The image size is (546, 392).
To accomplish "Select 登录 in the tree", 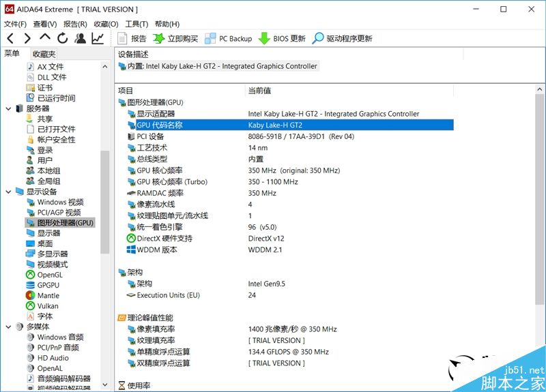I will (x=40, y=150).
